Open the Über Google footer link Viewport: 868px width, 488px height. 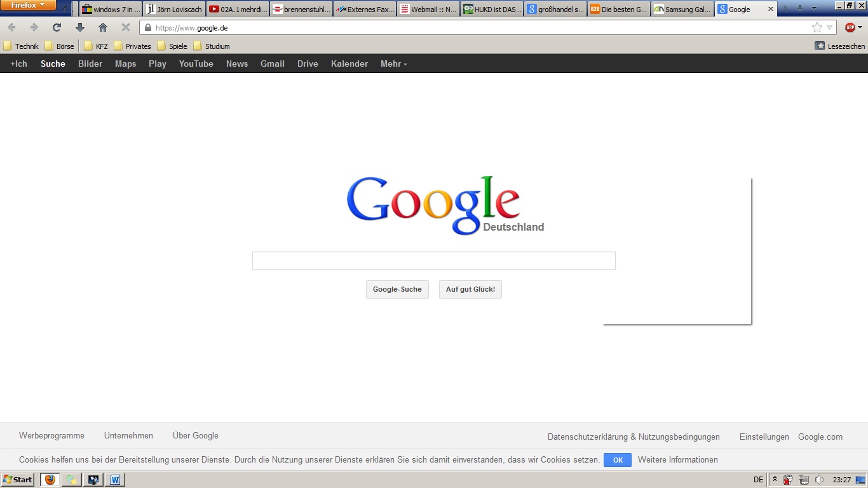(x=196, y=436)
